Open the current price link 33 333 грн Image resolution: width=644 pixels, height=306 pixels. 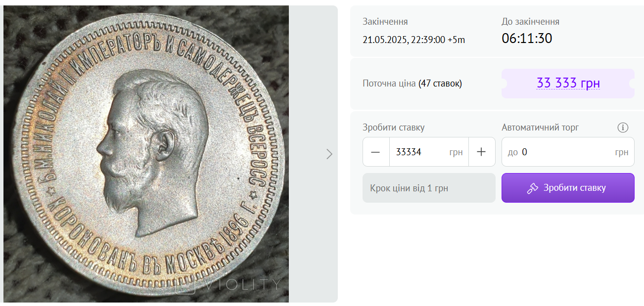568,83
